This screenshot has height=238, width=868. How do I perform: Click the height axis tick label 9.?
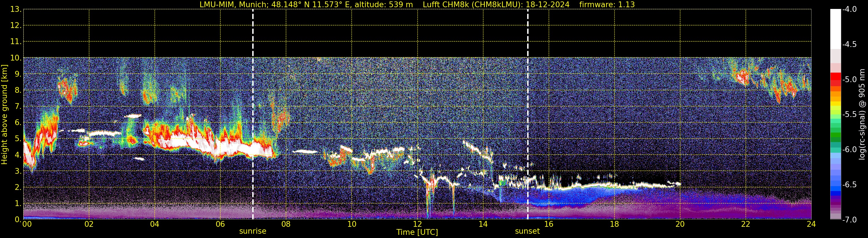click(18, 74)
